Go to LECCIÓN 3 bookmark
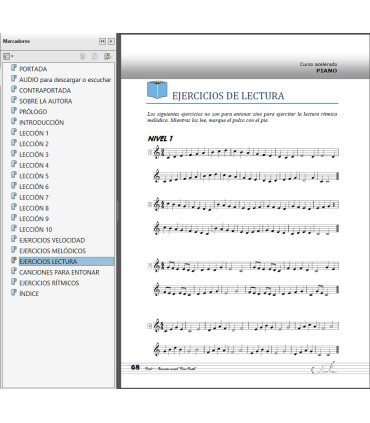 (34, 154)
